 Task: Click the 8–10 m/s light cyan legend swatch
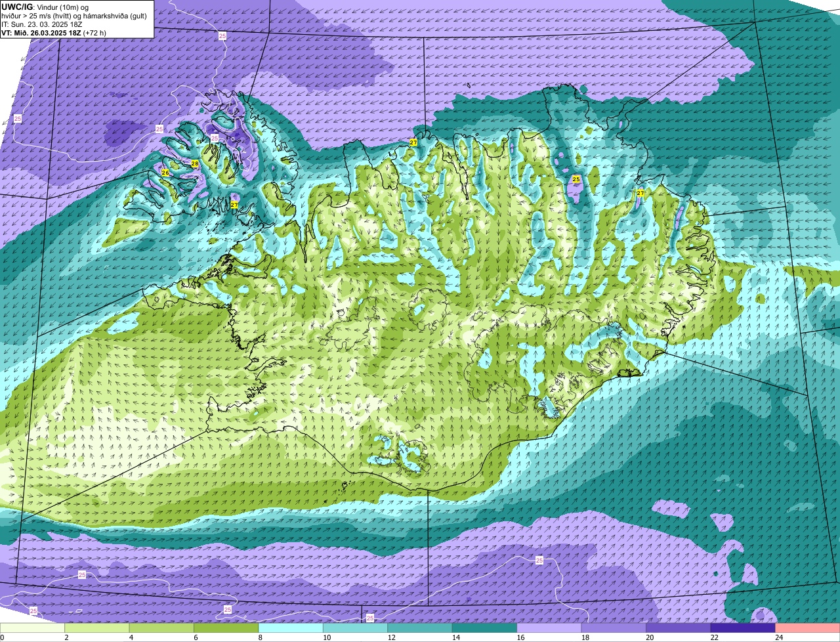[291, 628]
